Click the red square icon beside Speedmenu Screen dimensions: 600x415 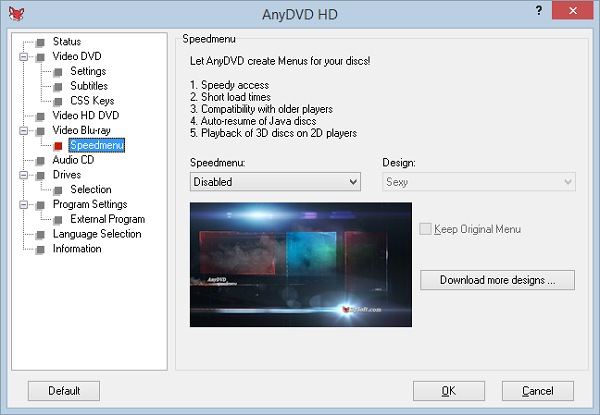tap(58, 146)
